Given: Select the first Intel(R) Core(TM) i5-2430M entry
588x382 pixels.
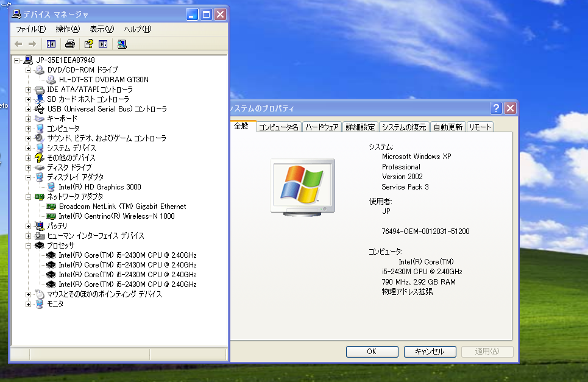Looking at the screenshot, I should (127, 255).
